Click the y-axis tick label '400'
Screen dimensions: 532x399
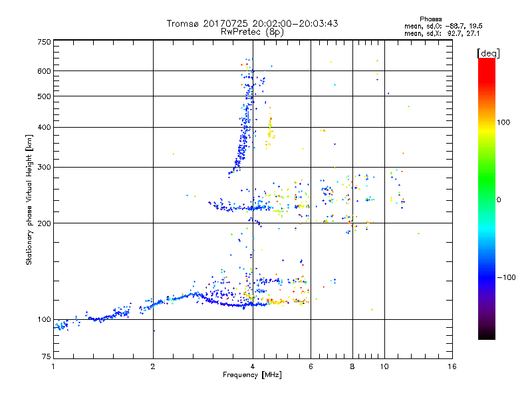44,127
